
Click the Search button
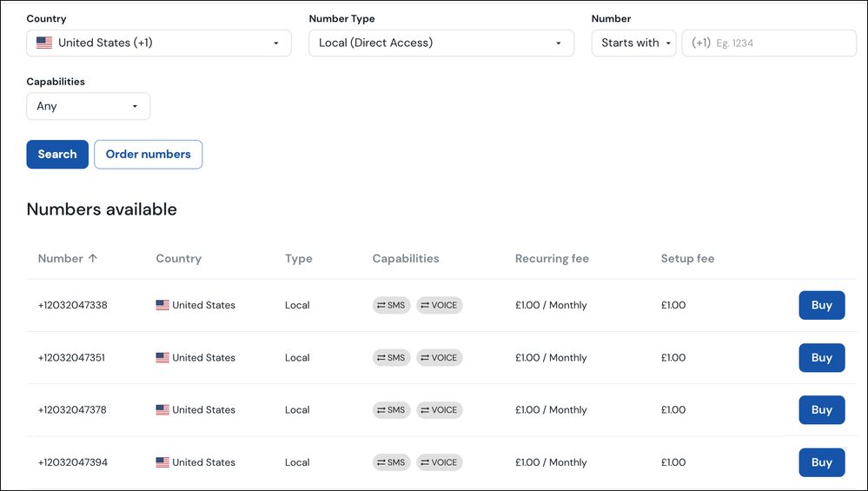click(57, 155)
